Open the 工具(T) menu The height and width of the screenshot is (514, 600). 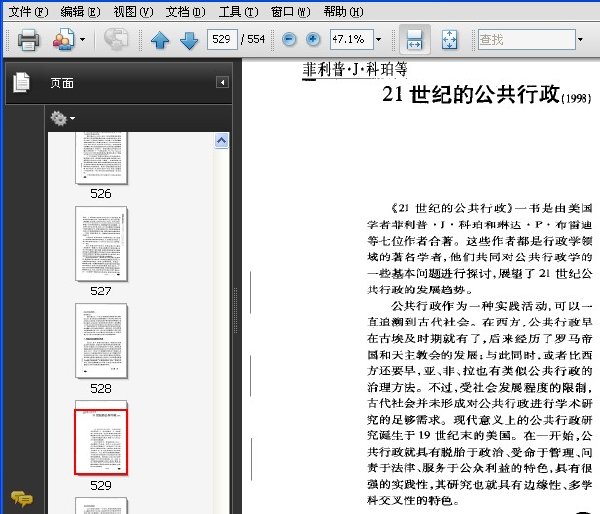(238, 12)
